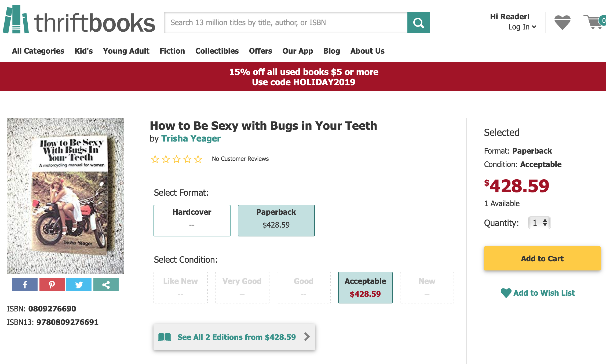
Task: Select the Hardcover format option
Action: 192,220
